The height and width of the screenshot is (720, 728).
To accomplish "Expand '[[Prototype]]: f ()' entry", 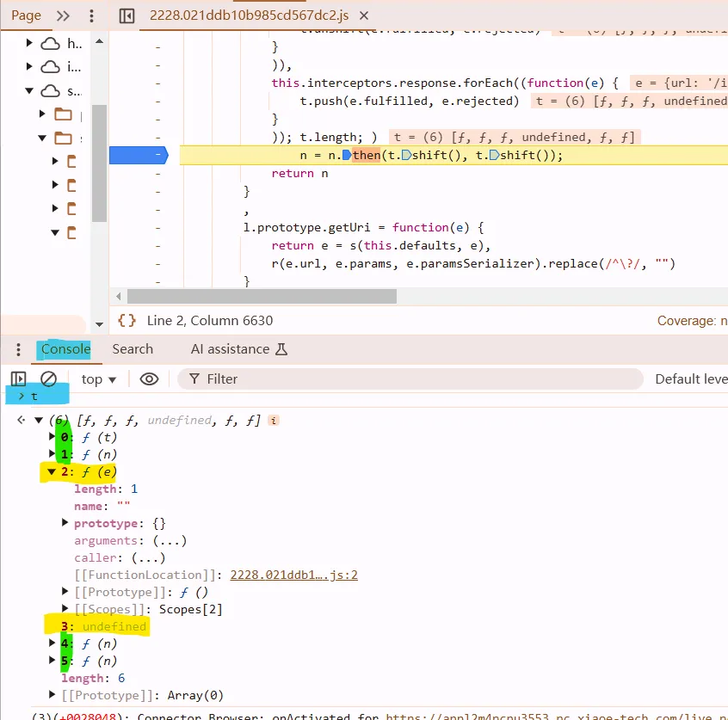I will coord(65,592).
